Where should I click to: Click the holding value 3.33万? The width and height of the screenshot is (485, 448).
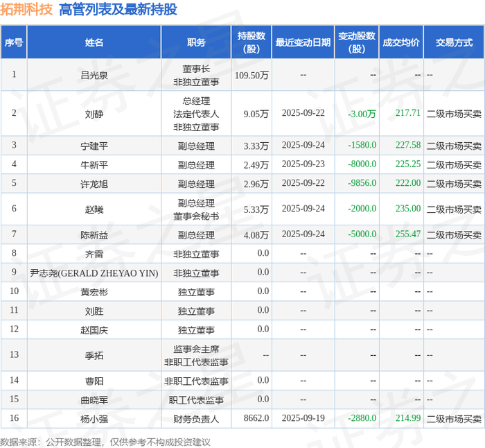pos(256,146)
